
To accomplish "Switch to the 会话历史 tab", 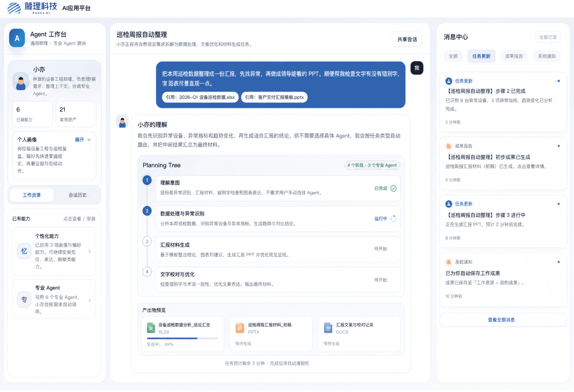I will (x=78, y=195).
